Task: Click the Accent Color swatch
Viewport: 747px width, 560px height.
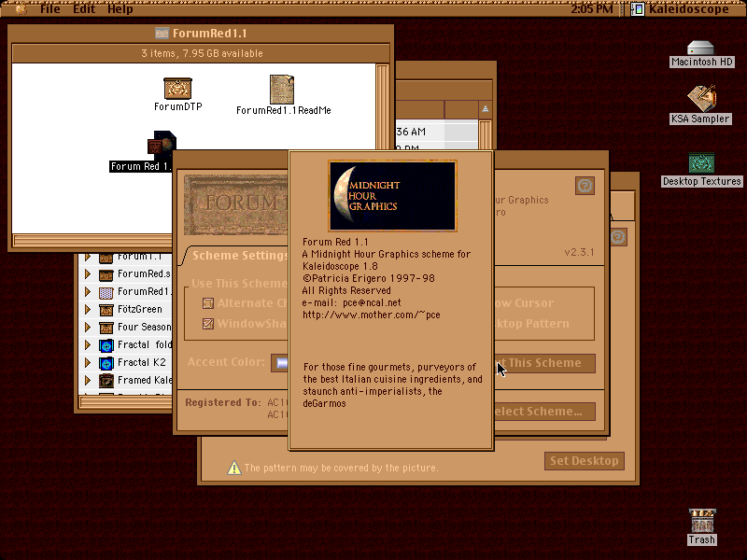Action: pos(280,363)
